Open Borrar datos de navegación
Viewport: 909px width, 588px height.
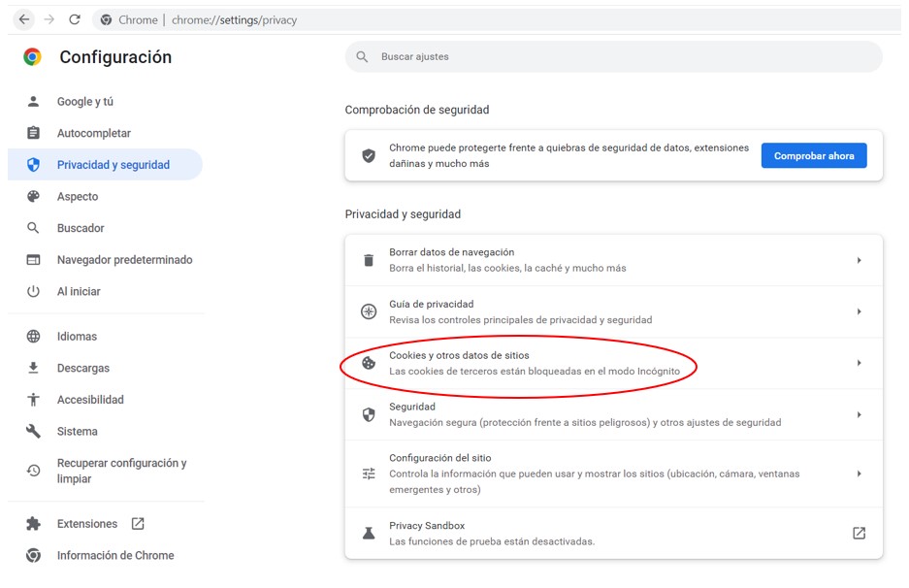pyautogui.click(x=613, y=260)
